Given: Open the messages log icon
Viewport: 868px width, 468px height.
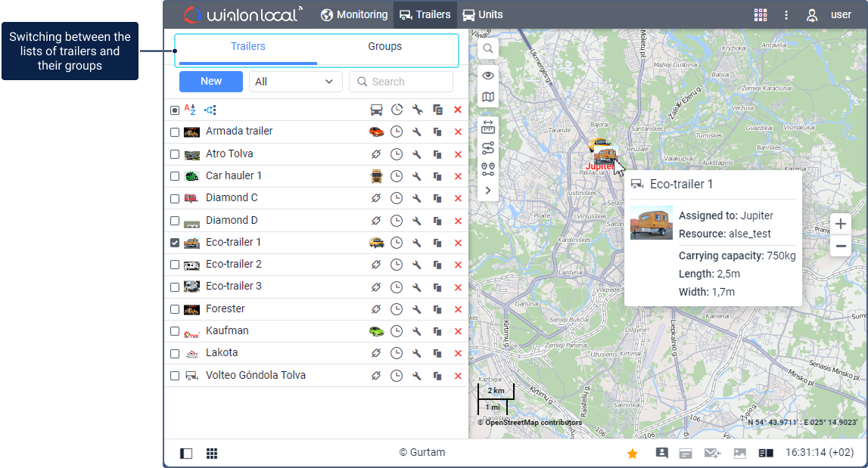Looking at the screenshot, I should tap(686, 454).
